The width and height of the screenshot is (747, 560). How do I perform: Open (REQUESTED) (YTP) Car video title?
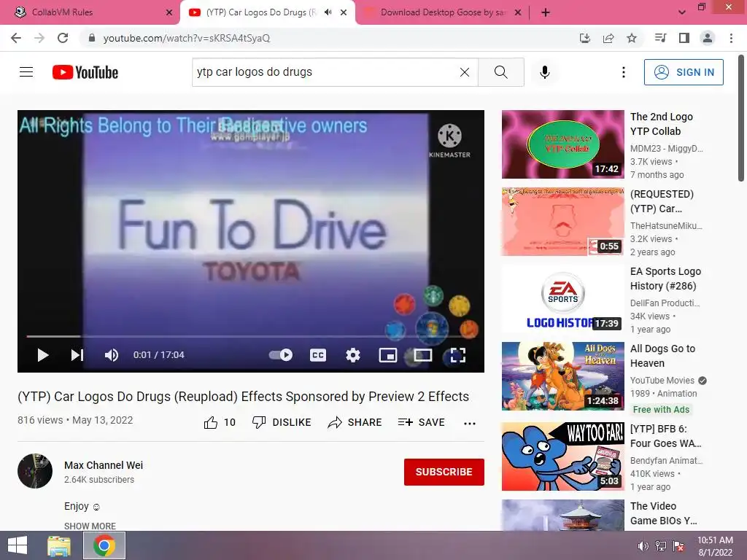662,201
